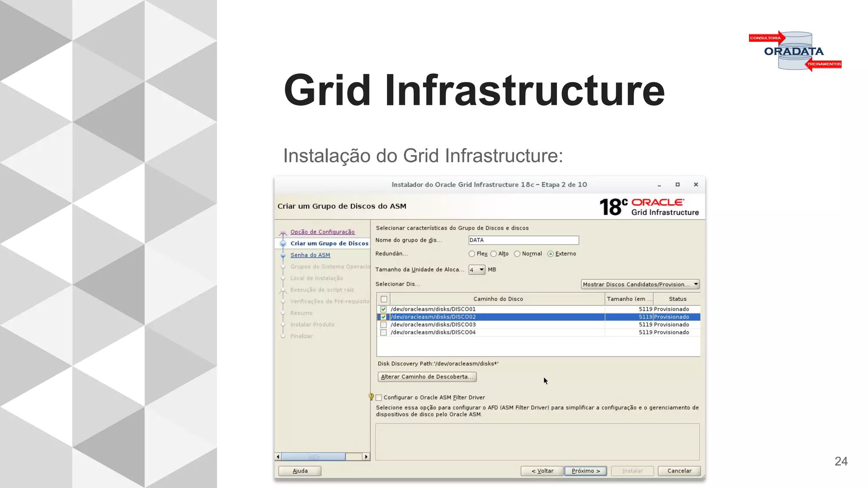Click the right arrow of the sidebar scrollbar
The width and height of the screenshot is (868, 488).
[366, 457]
